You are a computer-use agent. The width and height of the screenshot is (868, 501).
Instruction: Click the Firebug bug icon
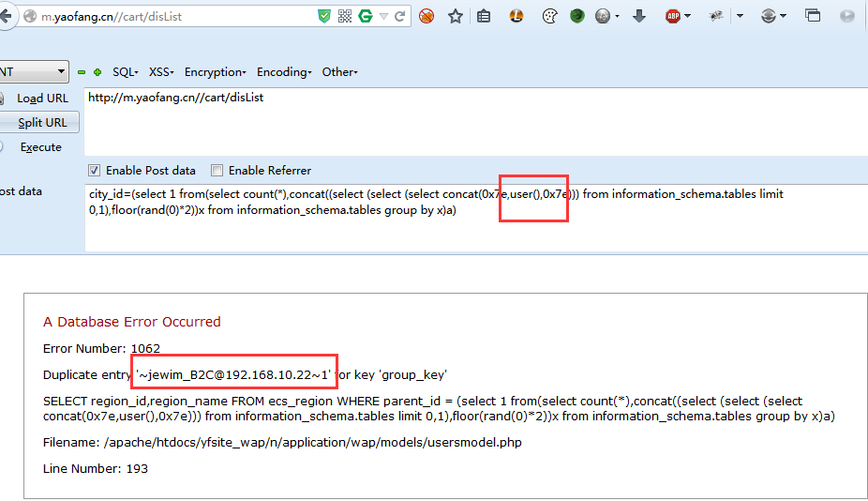[x=716, y=17]
